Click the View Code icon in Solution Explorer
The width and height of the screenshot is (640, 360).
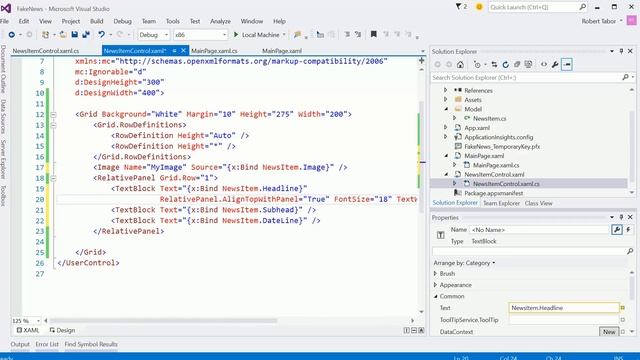pos(544,64)
